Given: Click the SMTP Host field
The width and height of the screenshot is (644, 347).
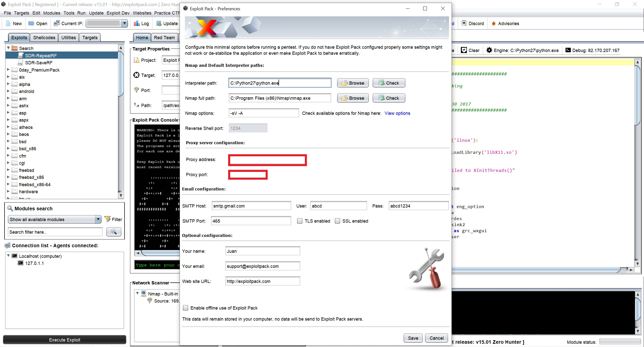Looking at the screenshot, I should (x=251, y=206).
